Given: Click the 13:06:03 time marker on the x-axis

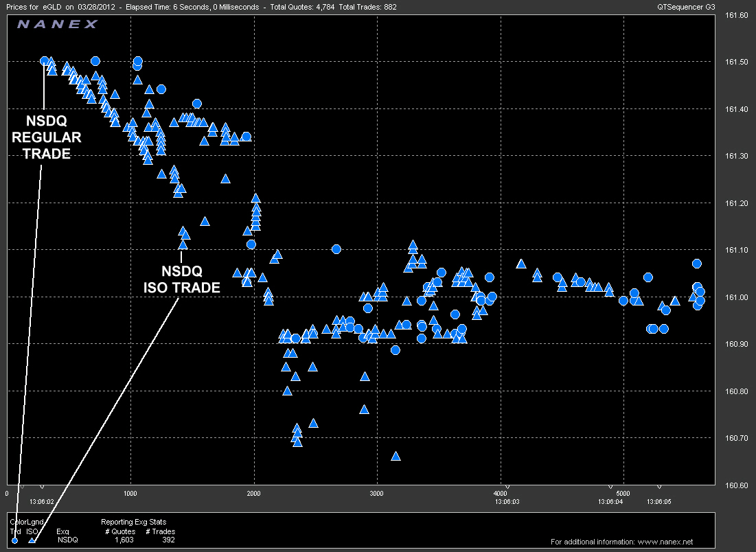Looking at the screenshot, I should point(507,501).
